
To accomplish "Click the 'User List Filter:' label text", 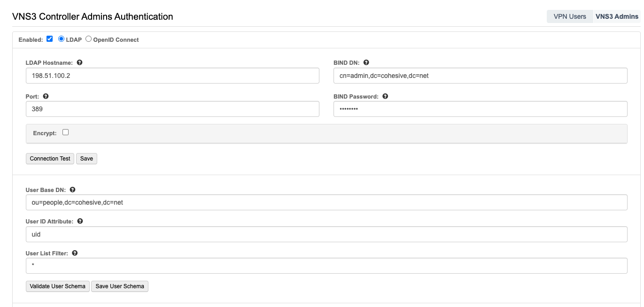I will click(x=47, y=253).
